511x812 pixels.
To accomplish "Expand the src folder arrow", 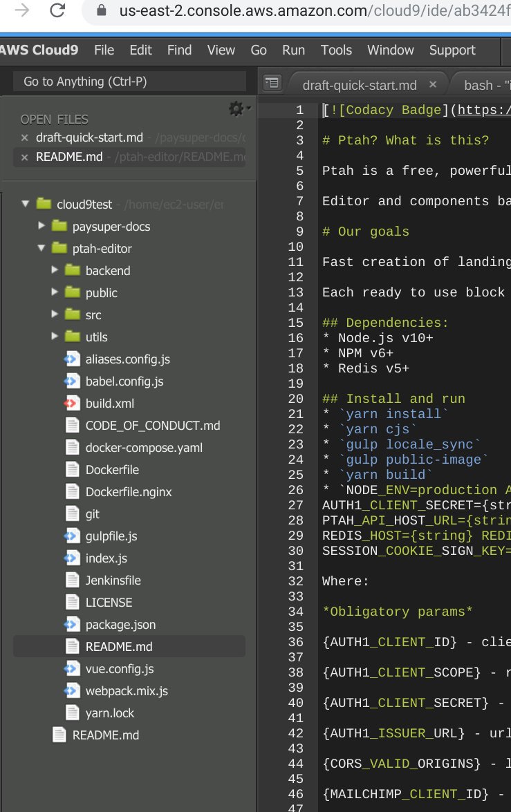I will pyautogui.click(x=55, y=314).
